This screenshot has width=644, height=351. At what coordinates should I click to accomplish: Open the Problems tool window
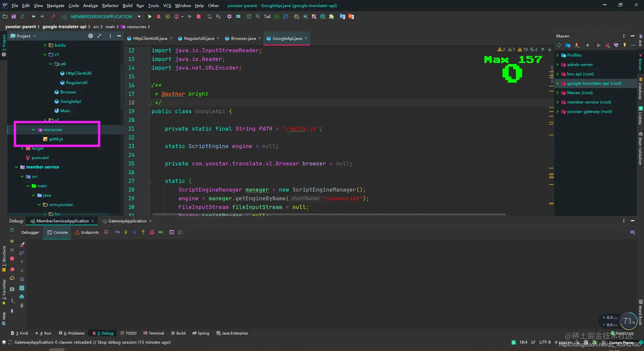(71, 333)
